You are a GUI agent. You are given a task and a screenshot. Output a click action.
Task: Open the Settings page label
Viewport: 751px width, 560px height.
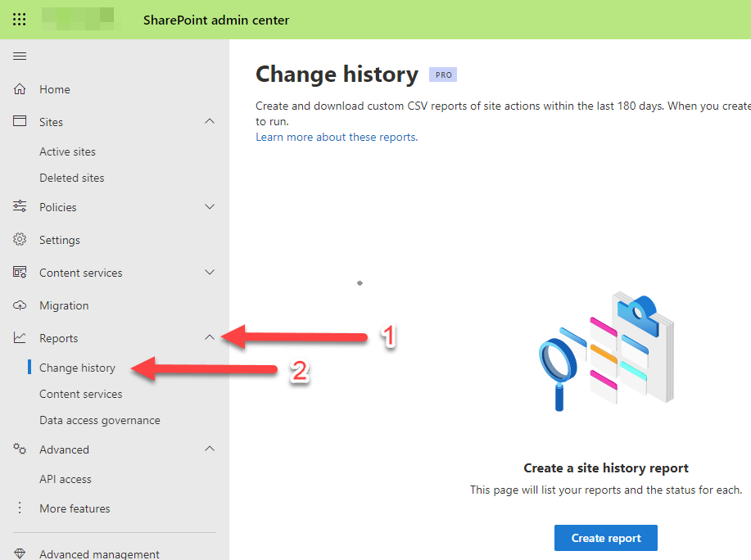(x=60, y=240)
